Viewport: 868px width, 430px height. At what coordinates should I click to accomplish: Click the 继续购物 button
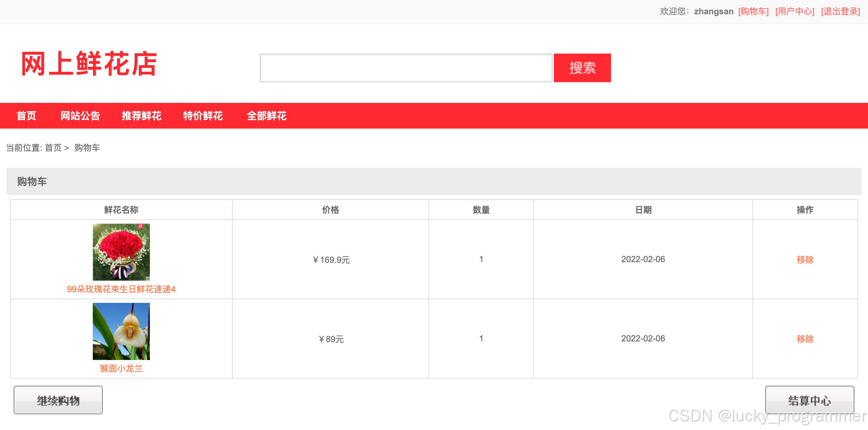[x=58, y=400]
